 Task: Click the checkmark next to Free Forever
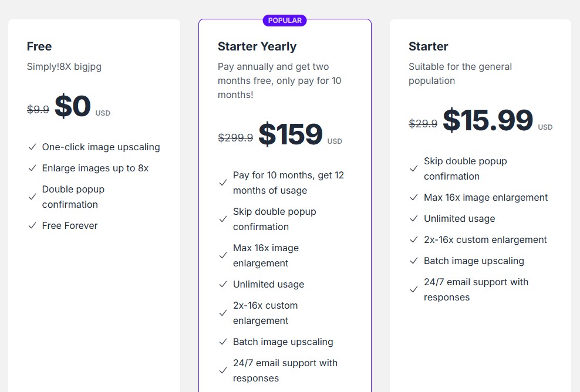(32, 225)
